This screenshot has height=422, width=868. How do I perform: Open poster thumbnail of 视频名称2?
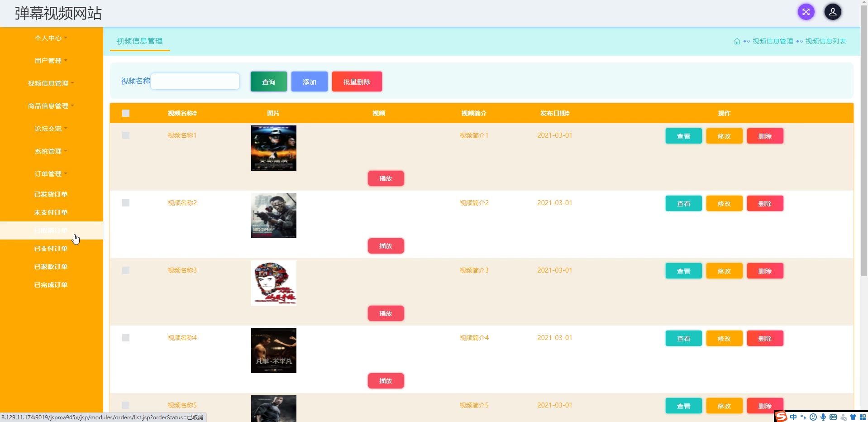click(x=274, y=216)
